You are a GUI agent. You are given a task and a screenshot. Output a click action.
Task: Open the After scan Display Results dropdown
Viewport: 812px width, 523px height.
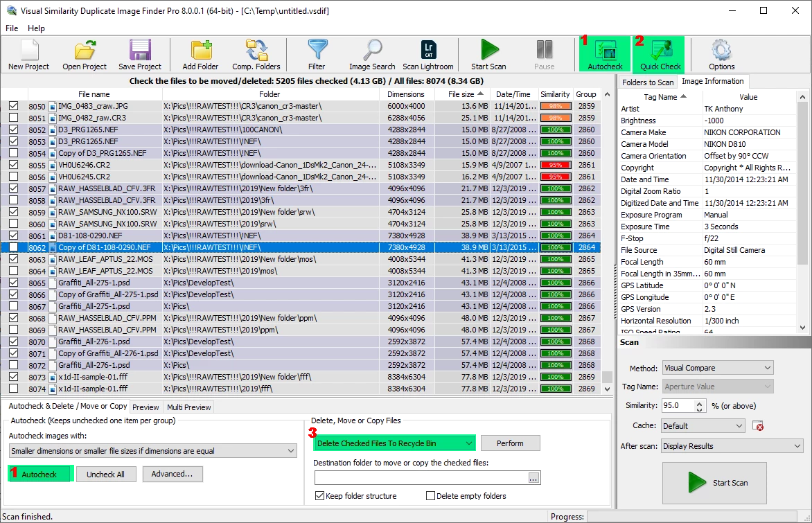point(732,446)
